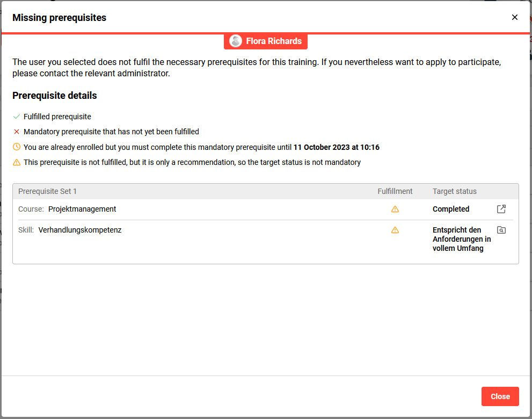The image size is (532, 419).
Task: Dismiss dialog with the top-right X
Action: [514, 17]
